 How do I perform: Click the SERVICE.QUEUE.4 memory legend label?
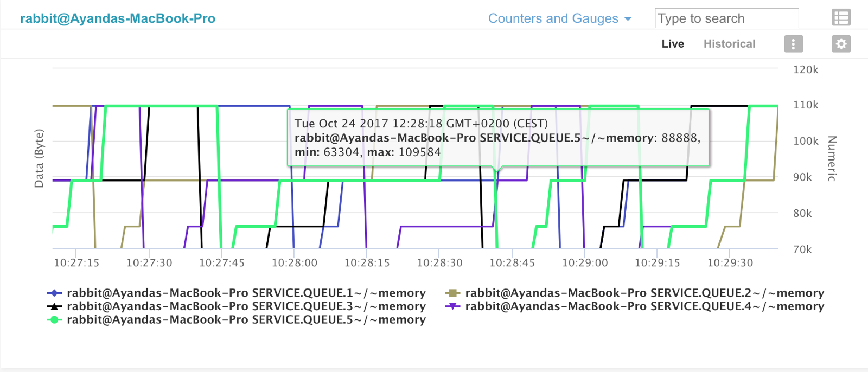(644, 306)
